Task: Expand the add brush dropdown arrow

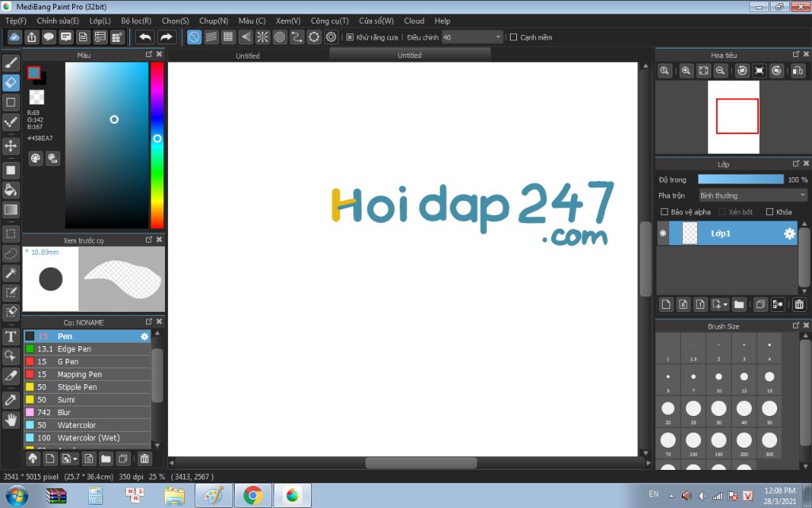Action: click(75, 459)
